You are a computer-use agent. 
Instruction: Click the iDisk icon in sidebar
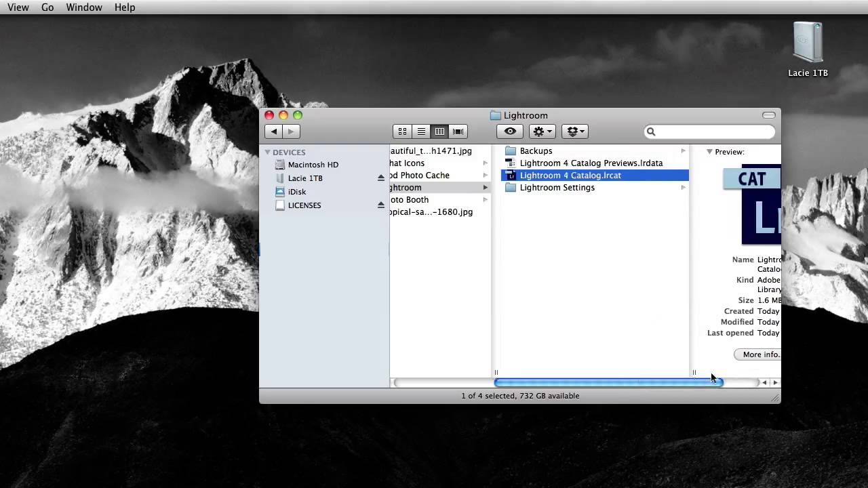(280, 192)
